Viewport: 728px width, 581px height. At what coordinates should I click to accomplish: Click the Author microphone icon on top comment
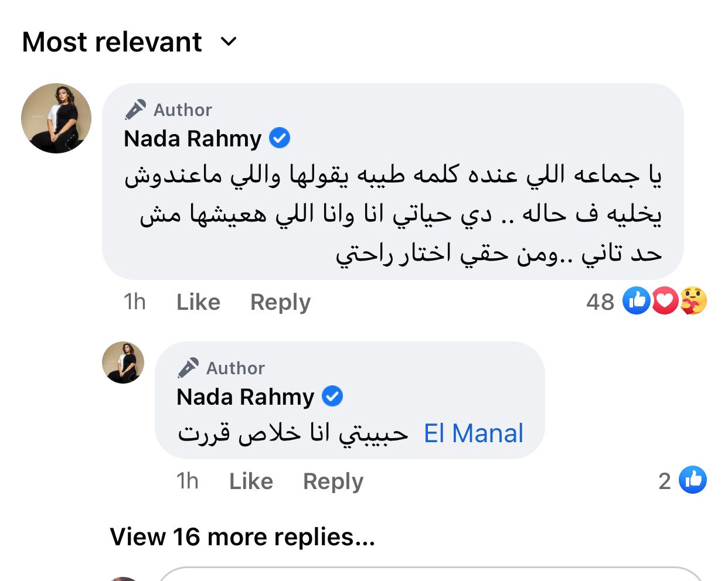coord(135,110)
